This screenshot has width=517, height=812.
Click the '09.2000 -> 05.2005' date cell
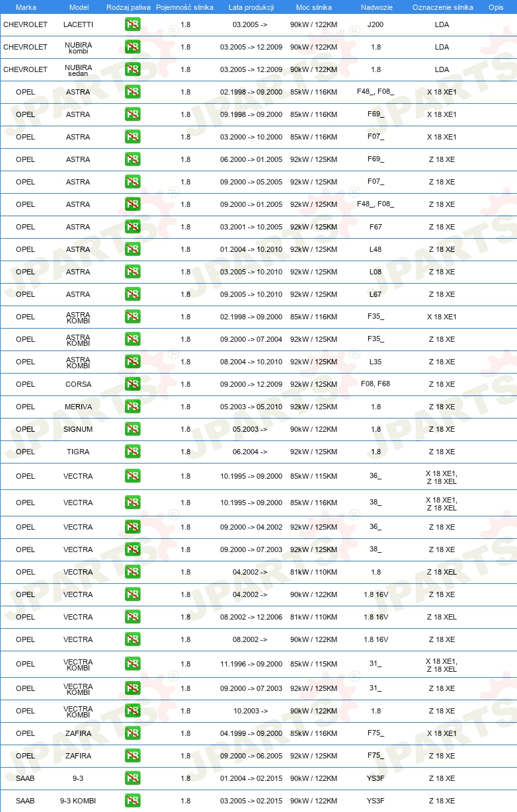click(251, 182)
